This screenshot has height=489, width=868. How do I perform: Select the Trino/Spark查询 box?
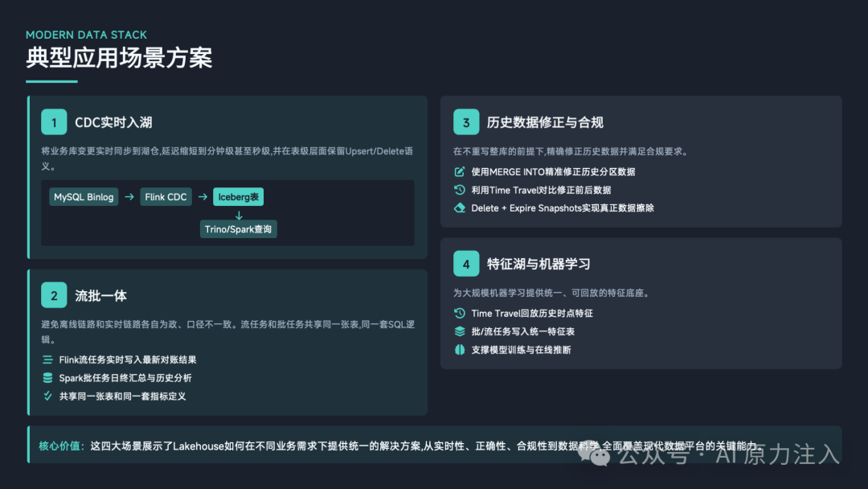point(238,229)
